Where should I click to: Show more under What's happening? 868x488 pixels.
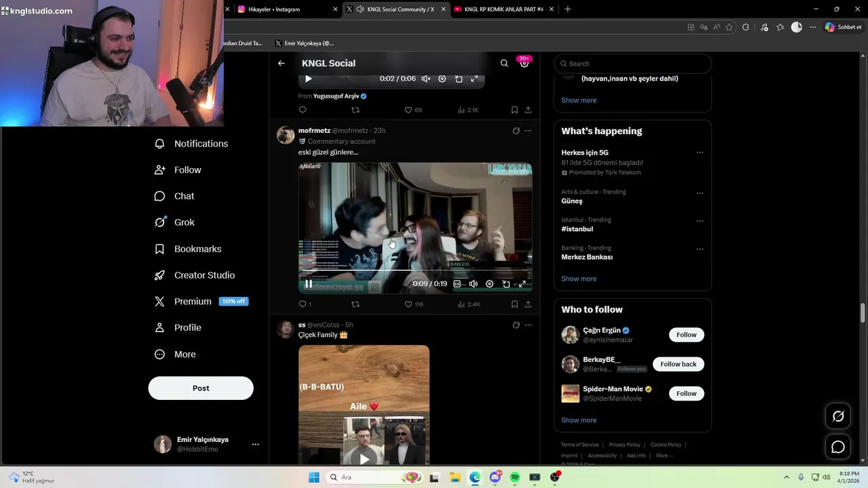pos(578,279)
